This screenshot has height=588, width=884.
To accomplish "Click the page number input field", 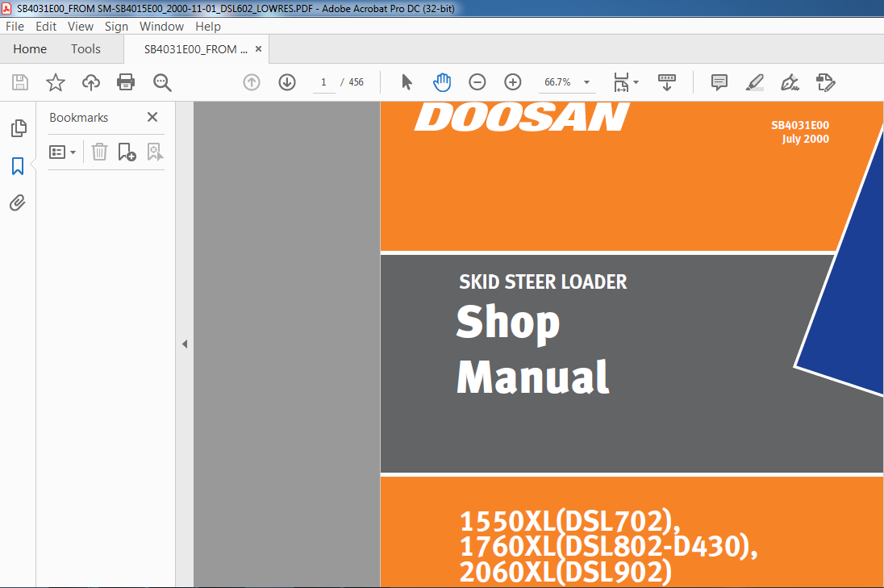I will click(x=323, y=82).
